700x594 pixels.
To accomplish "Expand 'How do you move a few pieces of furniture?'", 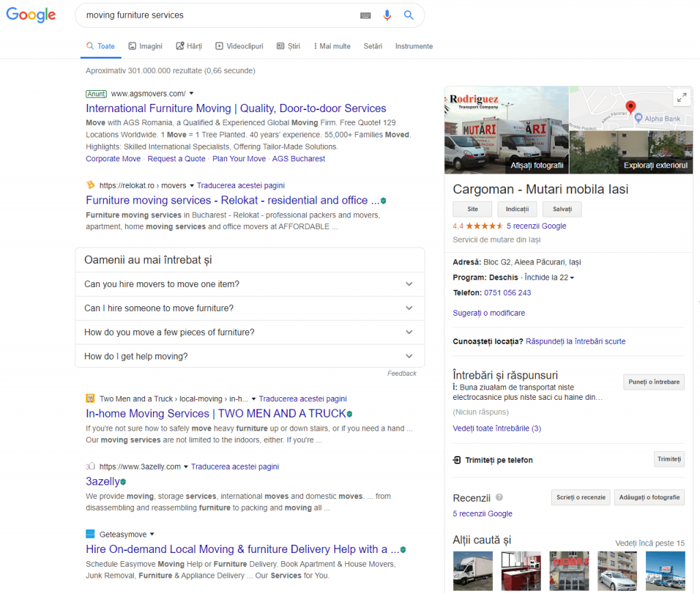I will 250,332.
